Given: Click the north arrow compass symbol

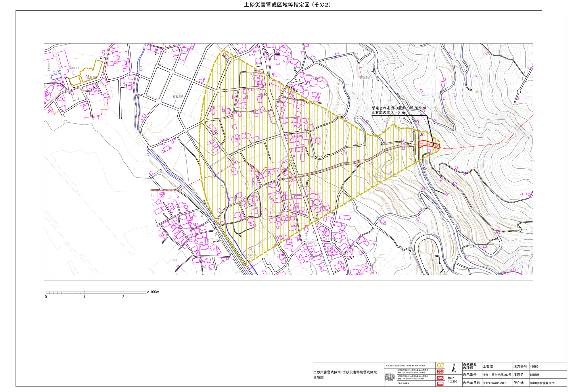Looking at the screenshot, I should click(x=454, y=368).
